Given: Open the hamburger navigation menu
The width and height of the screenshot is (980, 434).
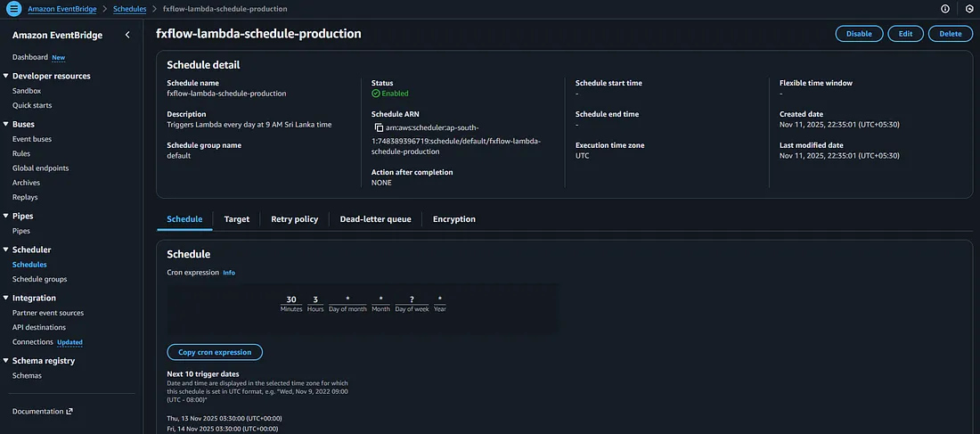Looking at the screenshot, I should pyautogui.click(x=13, y=8).
